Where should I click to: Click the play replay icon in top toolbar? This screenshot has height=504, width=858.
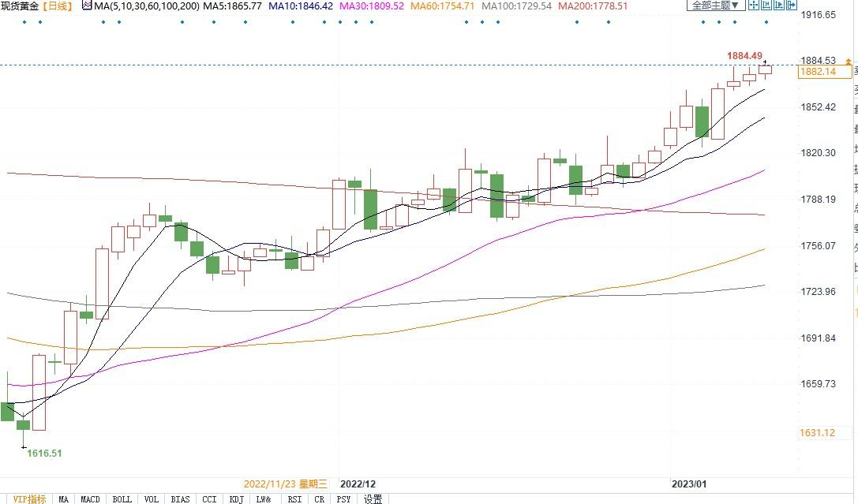(x=778, y=6)
